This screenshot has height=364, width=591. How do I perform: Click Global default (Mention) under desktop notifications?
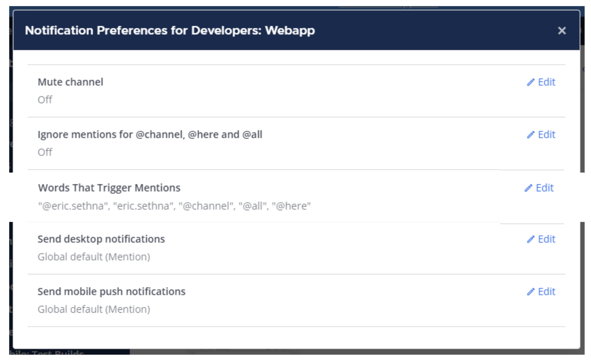(x=94, y=256)
